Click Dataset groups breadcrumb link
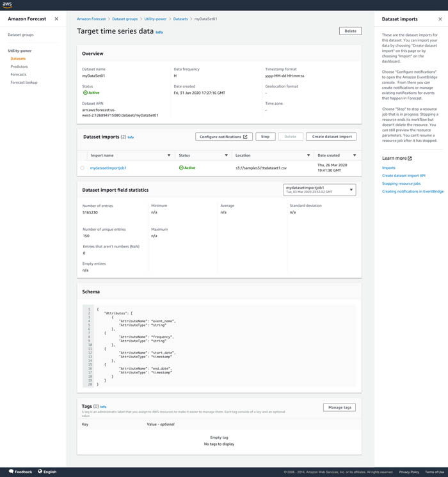 (125, 19)
